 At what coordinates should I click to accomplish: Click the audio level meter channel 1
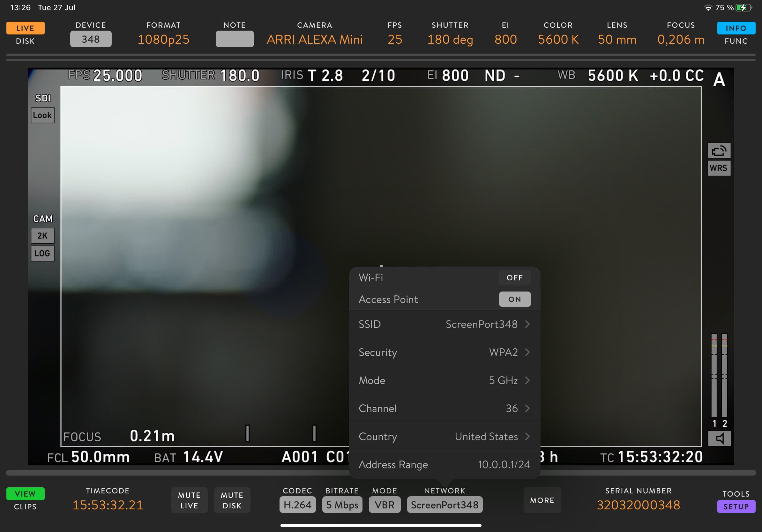714,375
